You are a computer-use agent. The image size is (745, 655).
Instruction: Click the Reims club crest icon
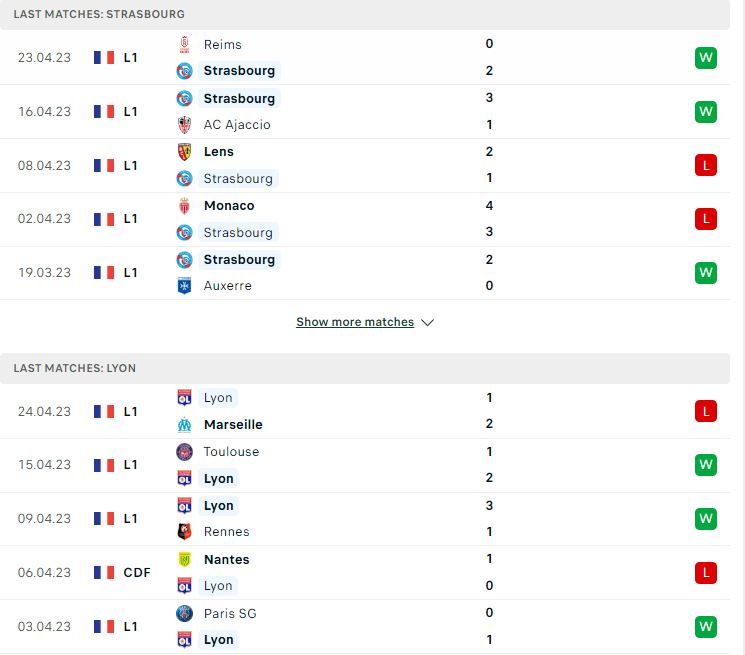point(184,44)
